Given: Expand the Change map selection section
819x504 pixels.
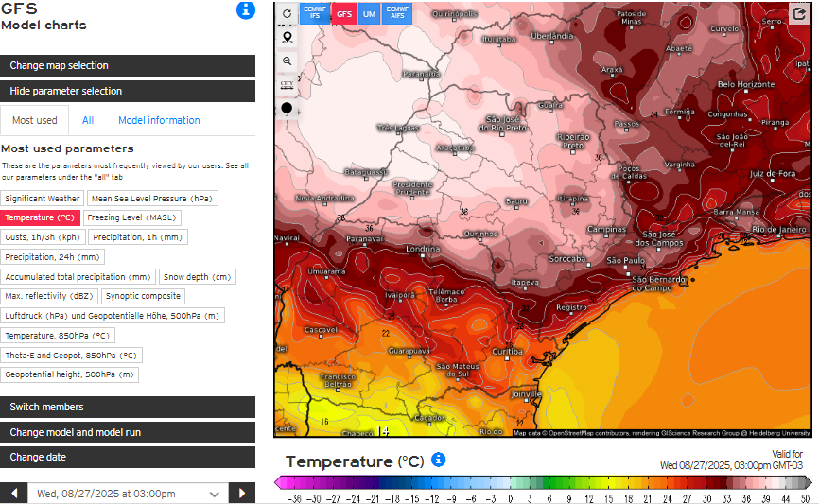Looking at the screenshot, I should point(128,65).
